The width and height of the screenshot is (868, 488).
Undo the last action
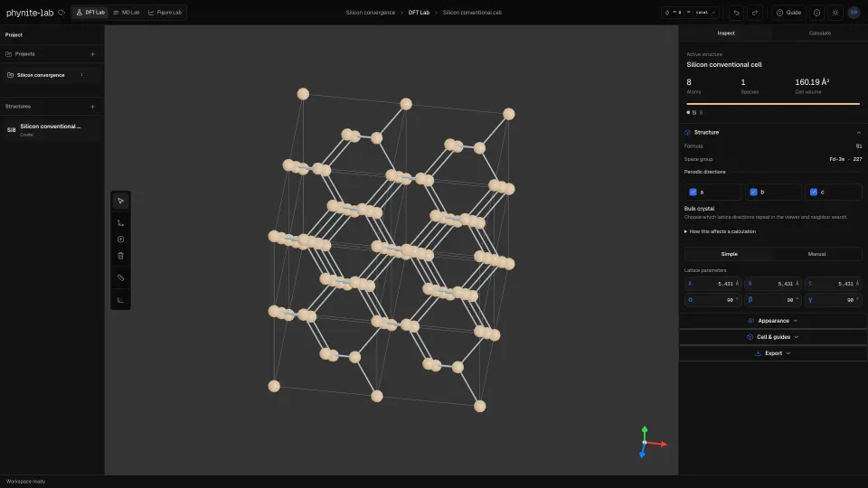coord(736,12)
